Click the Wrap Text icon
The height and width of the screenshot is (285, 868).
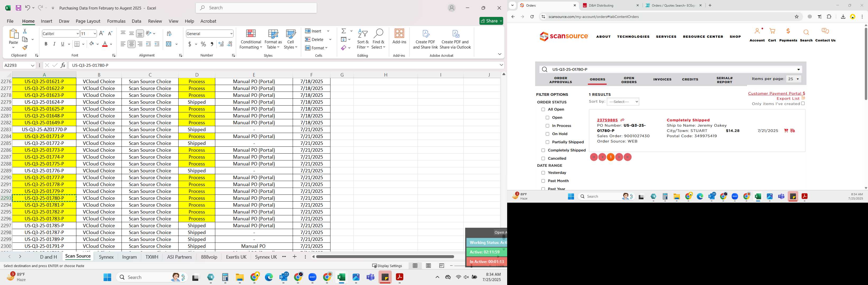pos(169,33)
